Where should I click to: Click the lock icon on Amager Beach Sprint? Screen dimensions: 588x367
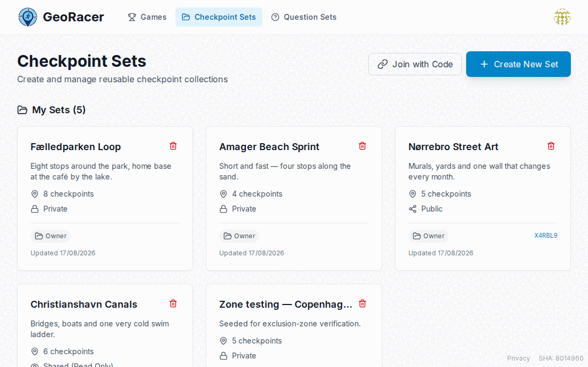pos(223,209)
